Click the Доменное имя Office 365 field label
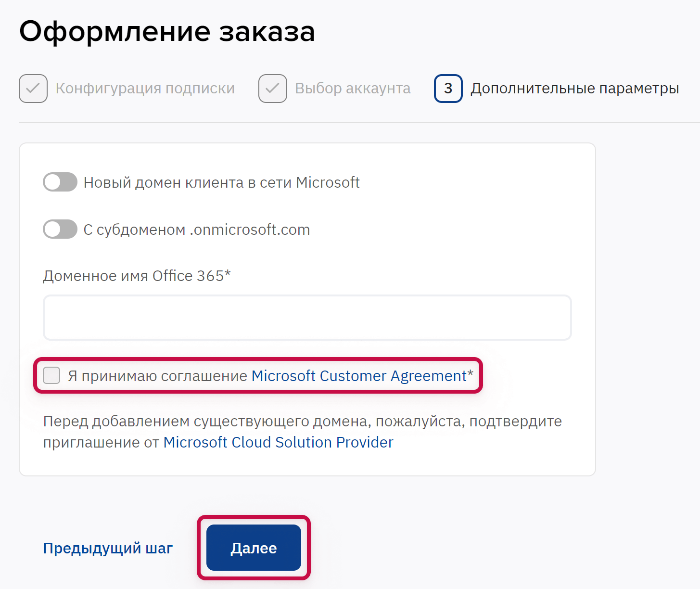Screen dimensions: 700x589 point(137,276)
